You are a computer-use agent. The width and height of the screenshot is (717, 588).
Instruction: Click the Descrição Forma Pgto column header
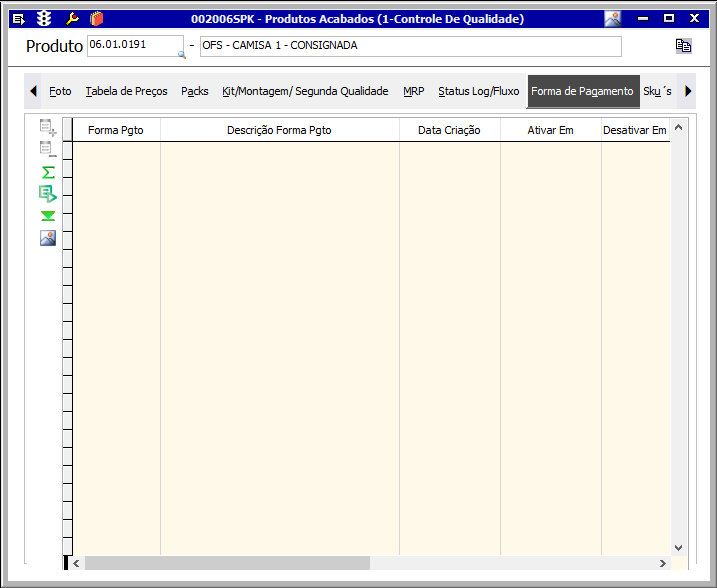tap(279, 130)
